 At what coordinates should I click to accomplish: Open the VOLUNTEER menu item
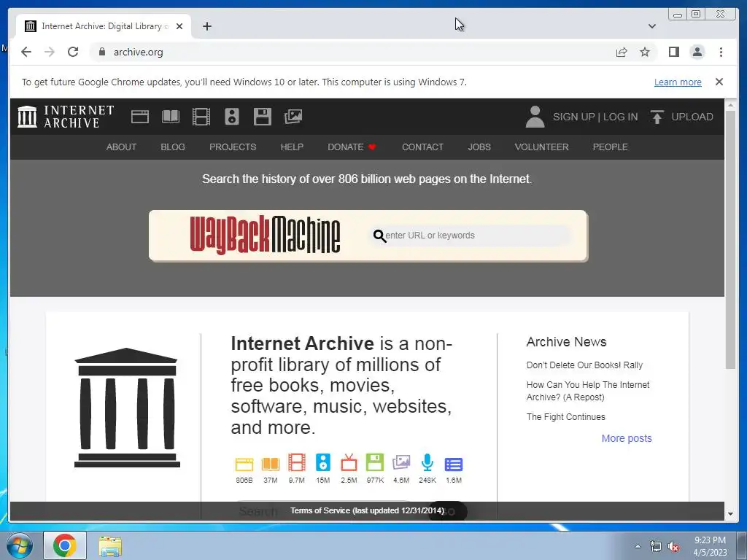[542, 147]
